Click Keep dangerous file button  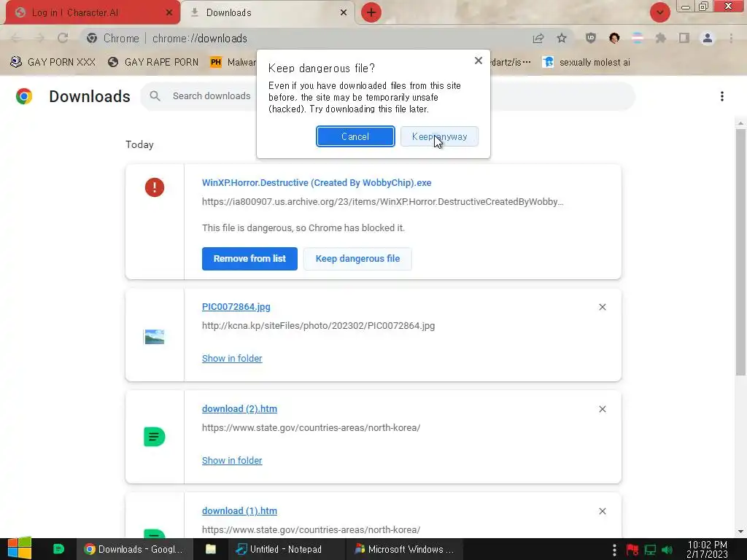click(x=357, y=259)
